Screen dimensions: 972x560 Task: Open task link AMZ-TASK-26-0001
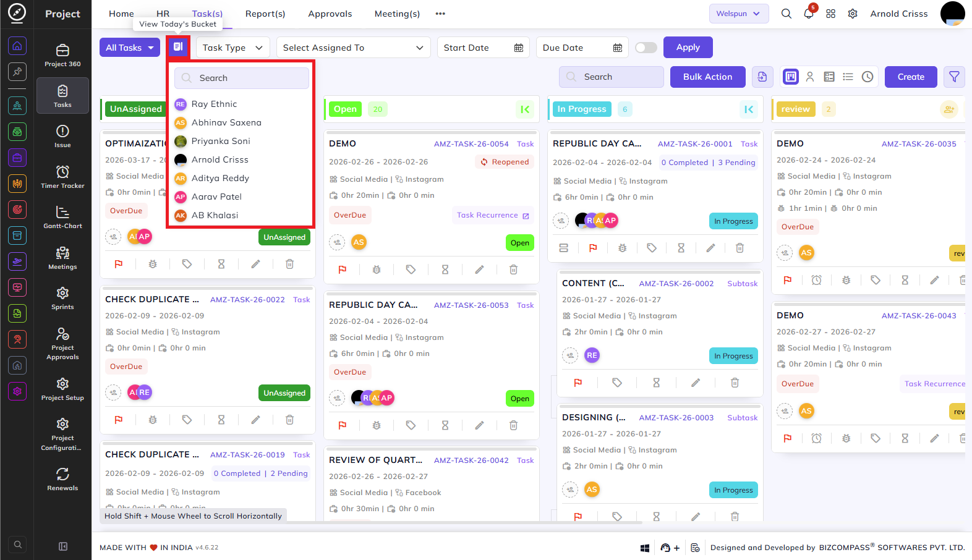695,144
